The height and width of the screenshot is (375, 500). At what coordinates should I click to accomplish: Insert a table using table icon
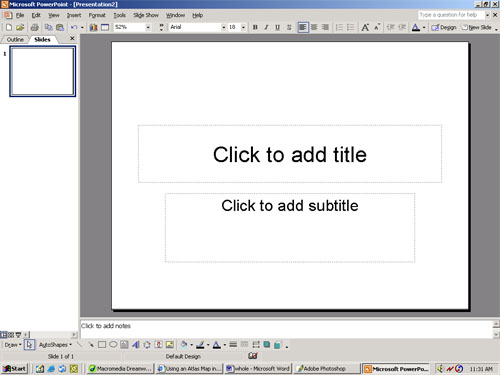(105, 27)
